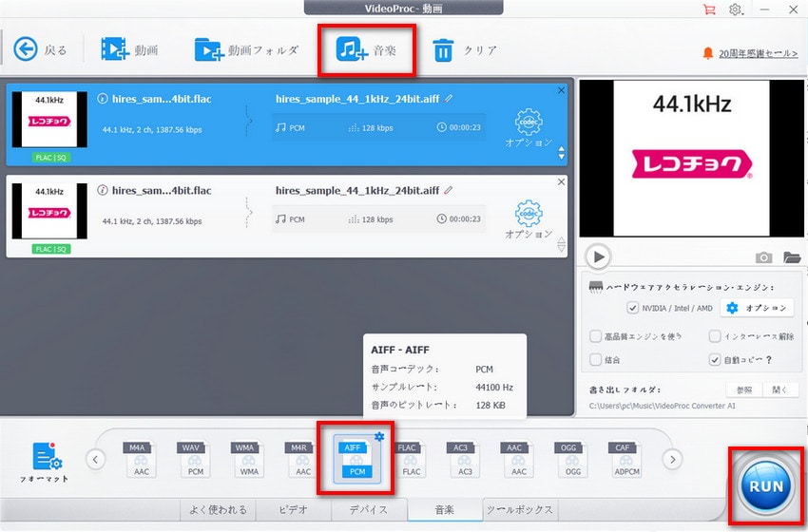This screenshot has height=532, width=808.
Task: Remove the first selected file
Action: (x=561, y=90)
